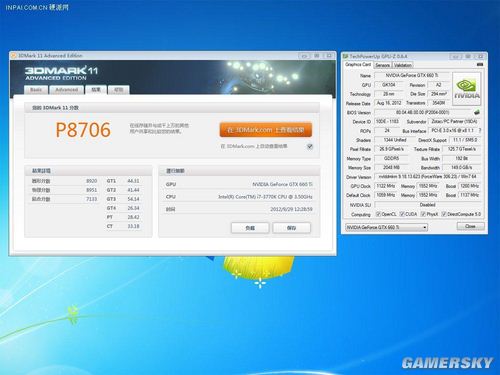Toggle the OpenCL checkbox

pyautogui.click(x=378, y=214)
